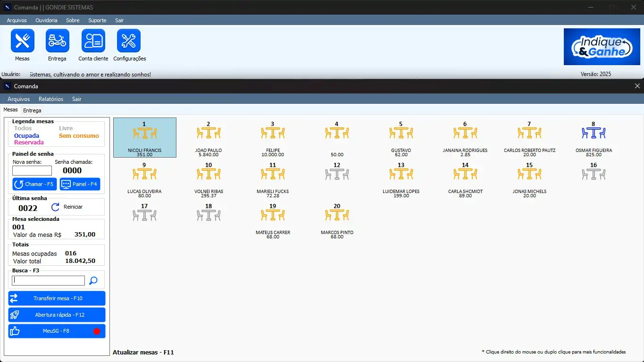The image size is (644, 362).
Task: Select blue occupied table 8
Action: 593,133
